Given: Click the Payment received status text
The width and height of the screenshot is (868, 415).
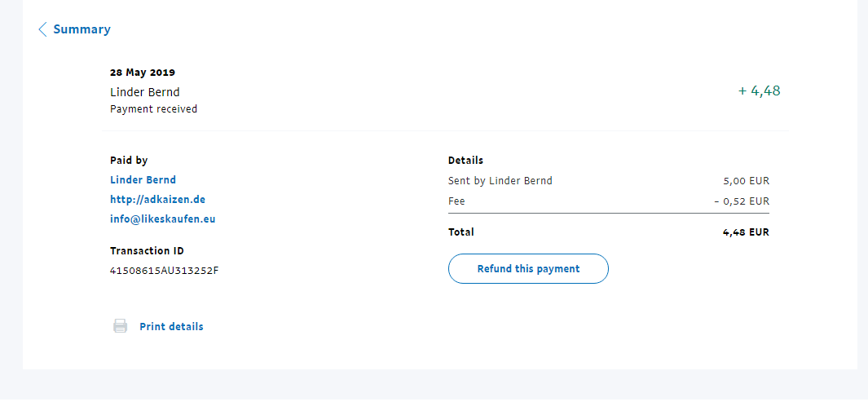Looking at the screenshot, I should click(x=153, y=108).
